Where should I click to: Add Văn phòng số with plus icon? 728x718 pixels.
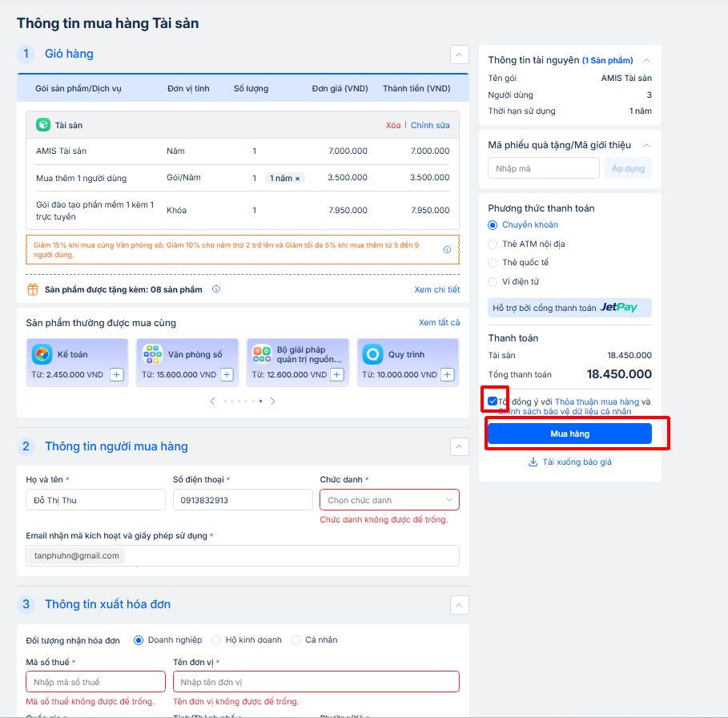point(227,374)
